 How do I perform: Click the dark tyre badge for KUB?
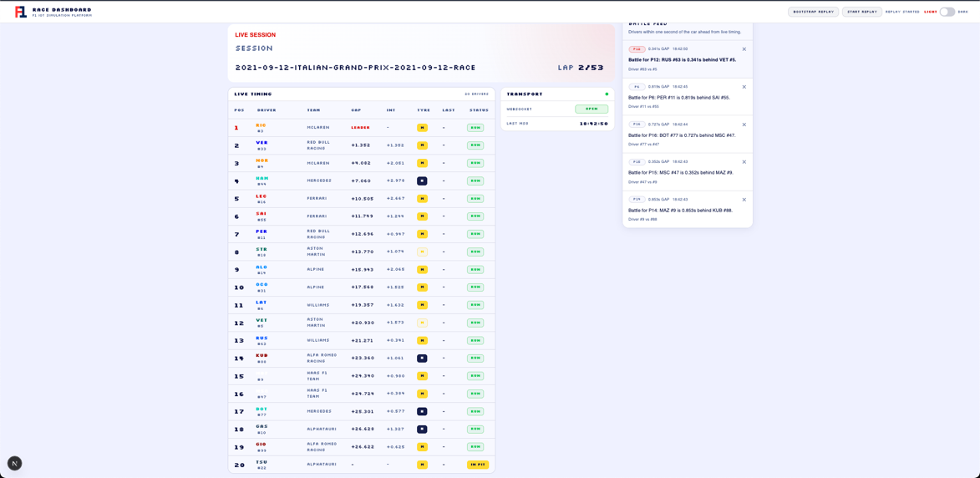click(423, 358)
